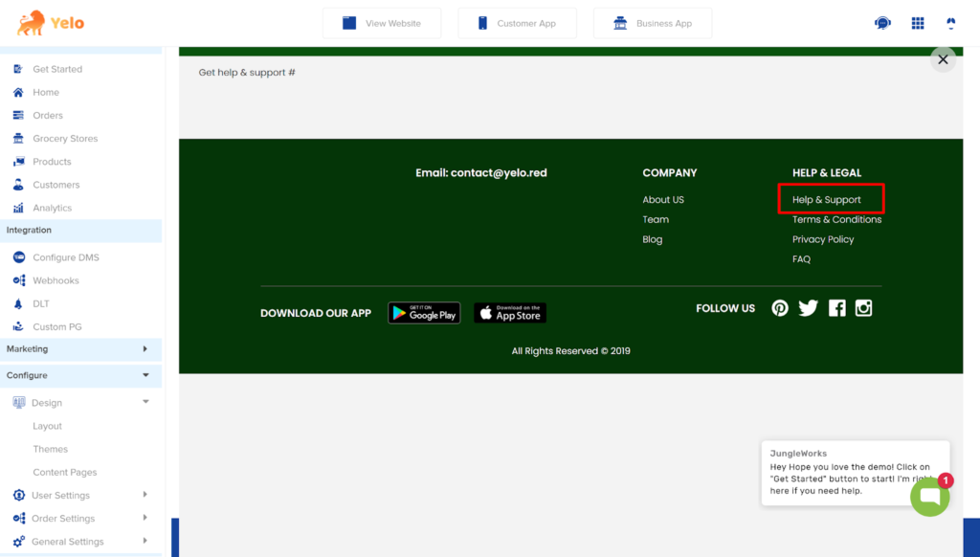The height and width of the screenshot is (557, 980).
Task: Open Grocery Stores in sidebar
Action: 64,139
